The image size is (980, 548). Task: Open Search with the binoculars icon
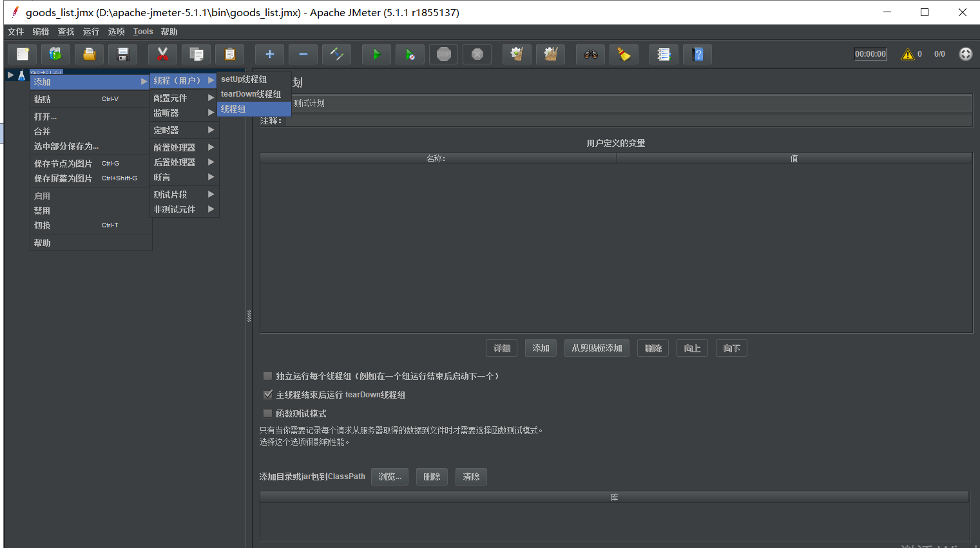(591, 54)
